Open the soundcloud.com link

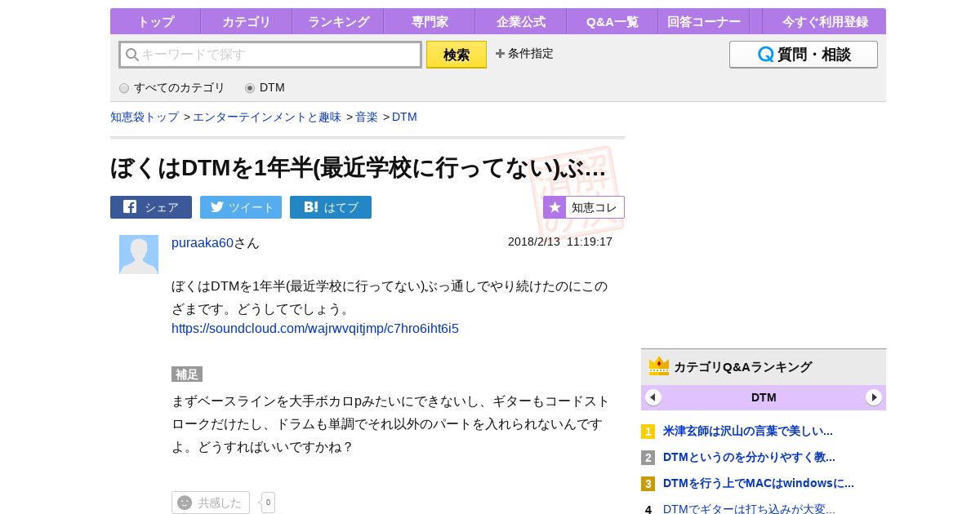click(315, 328)
